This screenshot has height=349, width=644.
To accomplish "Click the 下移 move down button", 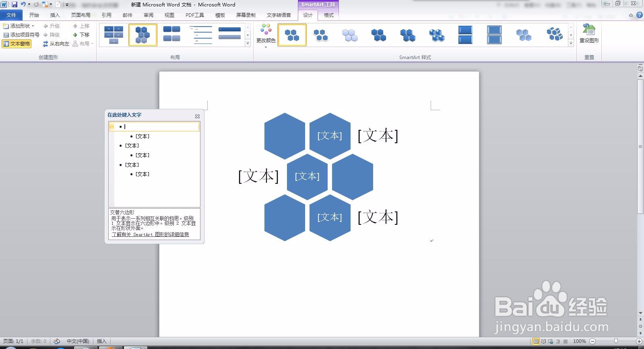I will tap(81, 35).
